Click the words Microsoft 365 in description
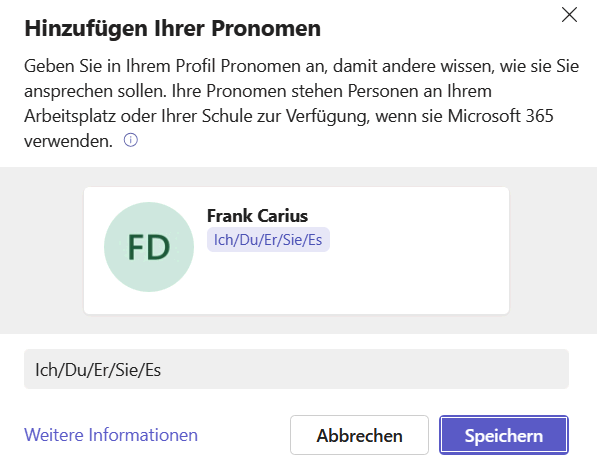This screenshot has height=462, width=597. pyautogui.click(x=500, y=116)
